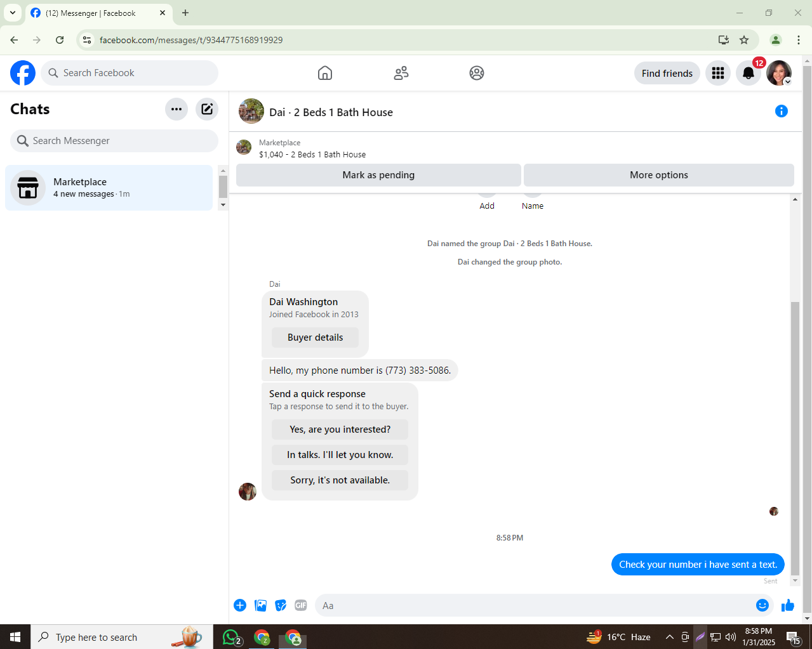Open WhatsApp from the taskbar
This screenshot has height=649, width=812.
click(x=232, y=637)
